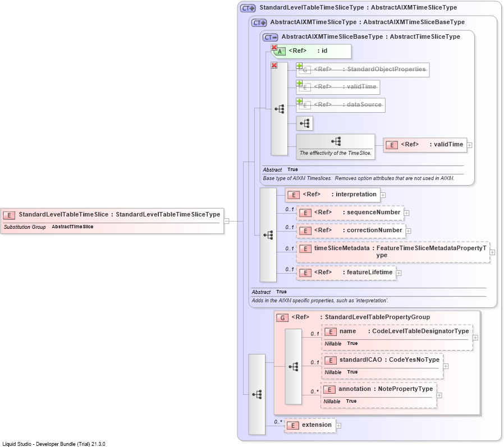The image size is (504, 447).
Task: Select the struck-out dataSource label
Action: [364, 105]
